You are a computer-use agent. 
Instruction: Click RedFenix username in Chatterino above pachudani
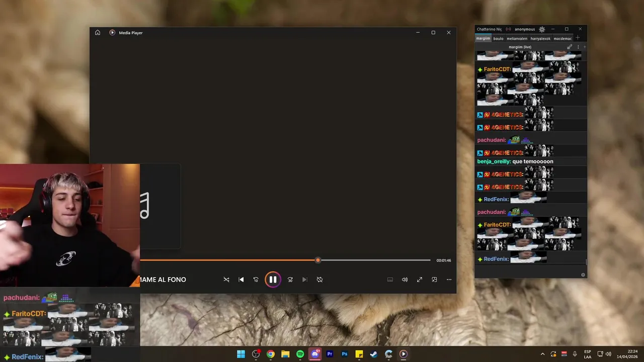pyautogui.click(x=496, y=200)
